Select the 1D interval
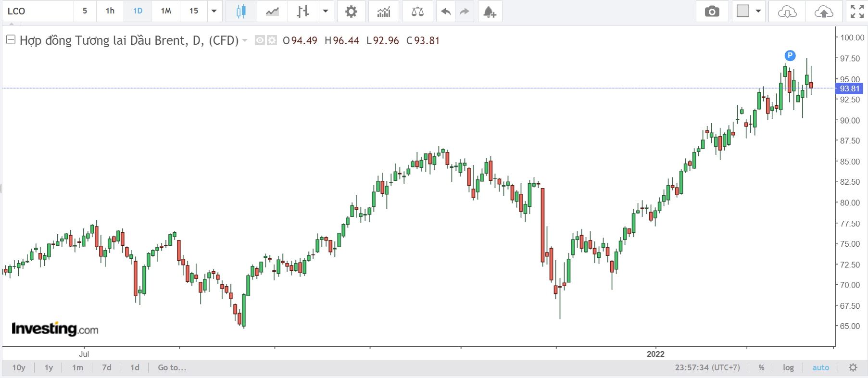This screenshot has height=378, width=868. pos(138,11)
